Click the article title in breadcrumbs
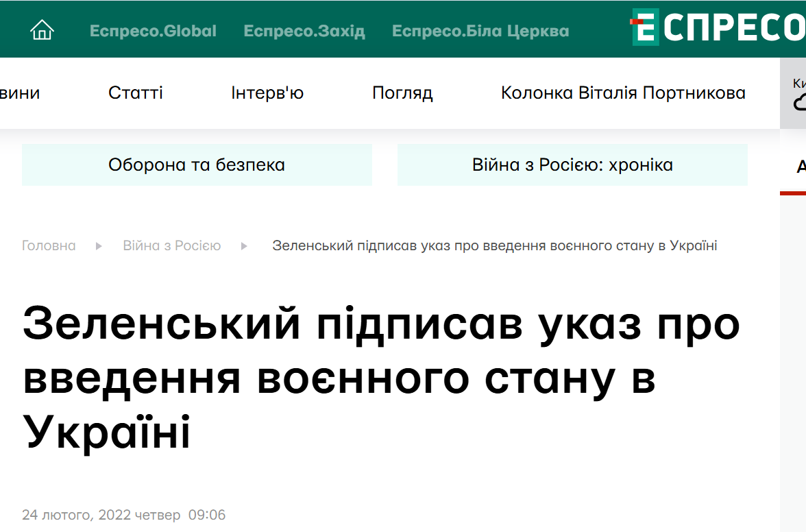Image resolution: width=806 pixels, height=532 pixels. pos(495,245)
